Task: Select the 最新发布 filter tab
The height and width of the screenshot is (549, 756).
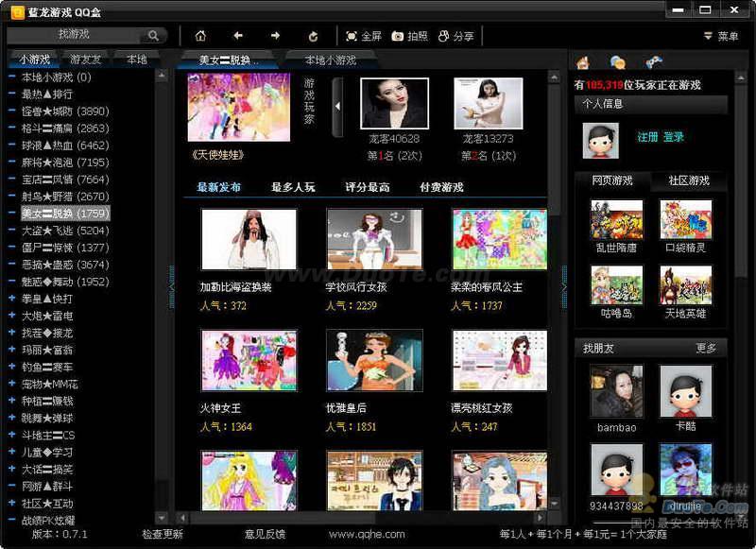Action: coord(219,187)
